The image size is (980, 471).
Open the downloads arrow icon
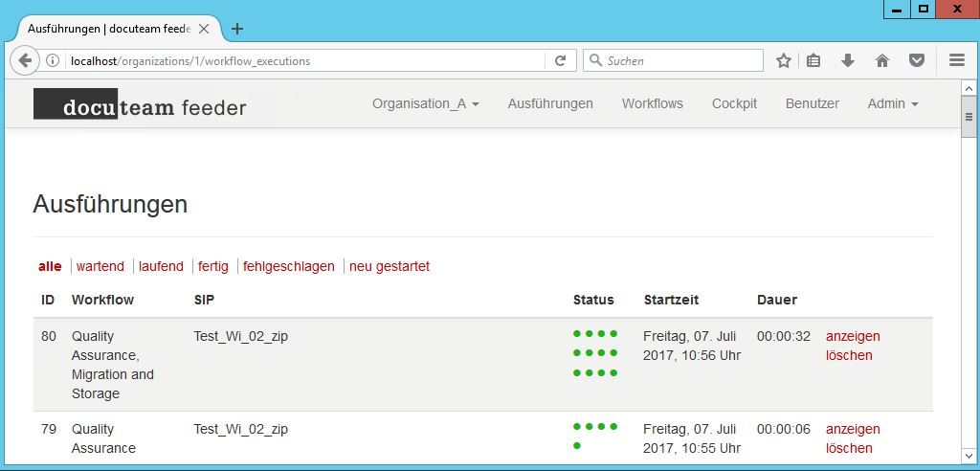click(x=847, y=60)
